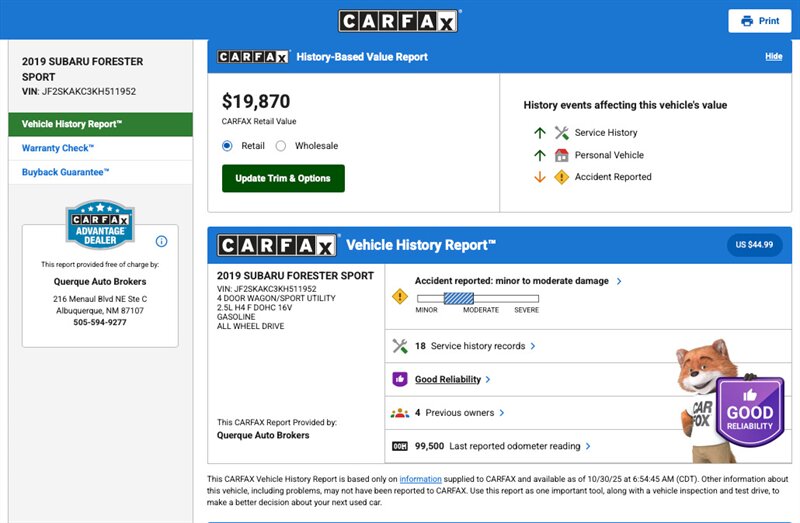This screenshot has height=523, width=800.
Task: Open the information link in disclaimer
Action: pos(420,479)
